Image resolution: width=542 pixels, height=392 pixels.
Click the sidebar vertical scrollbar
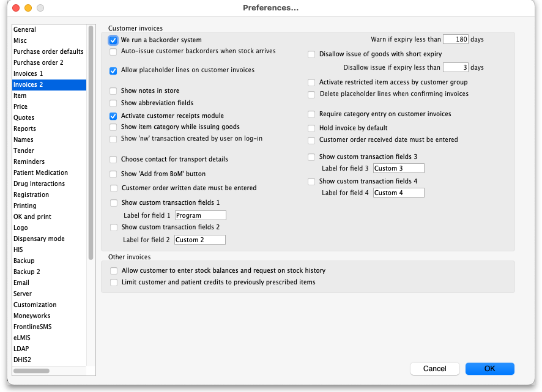(91, 142)
